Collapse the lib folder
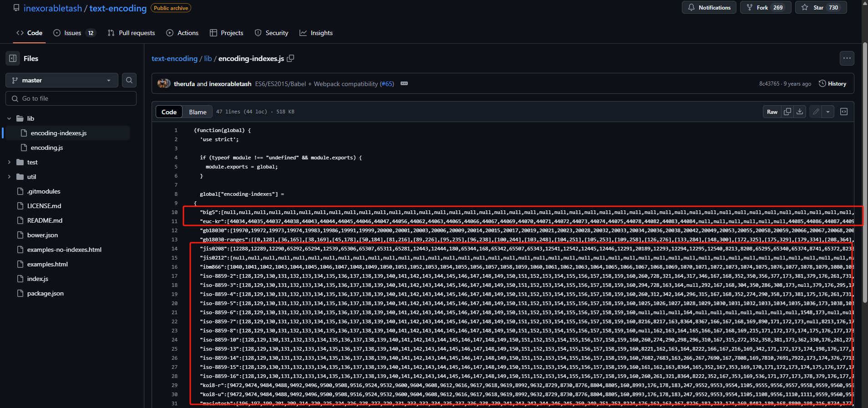868x408 pixels. point(9,118)
